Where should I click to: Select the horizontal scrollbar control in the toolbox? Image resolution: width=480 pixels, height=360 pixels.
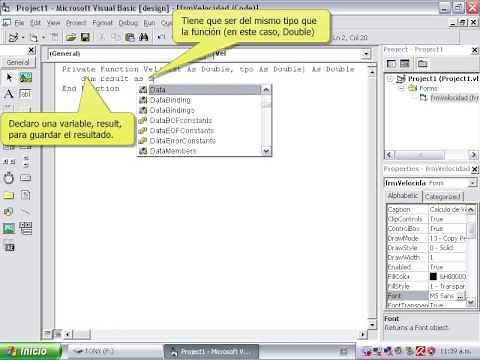pyautogui.click(x=9, y=162)
